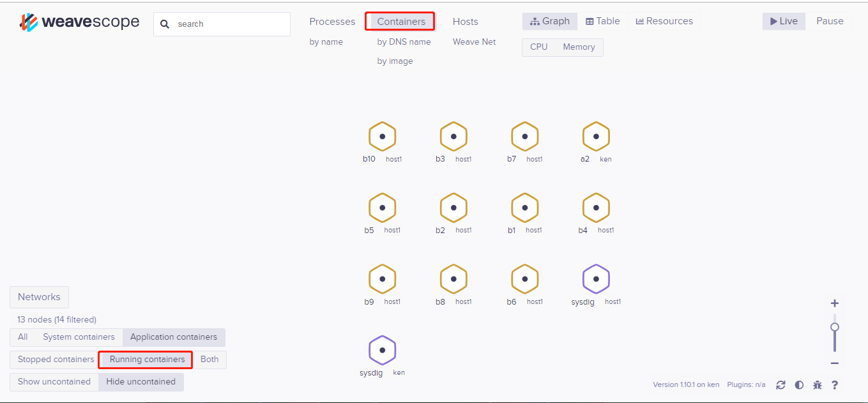
Task: Open the b7 container node
Action: 525,136
